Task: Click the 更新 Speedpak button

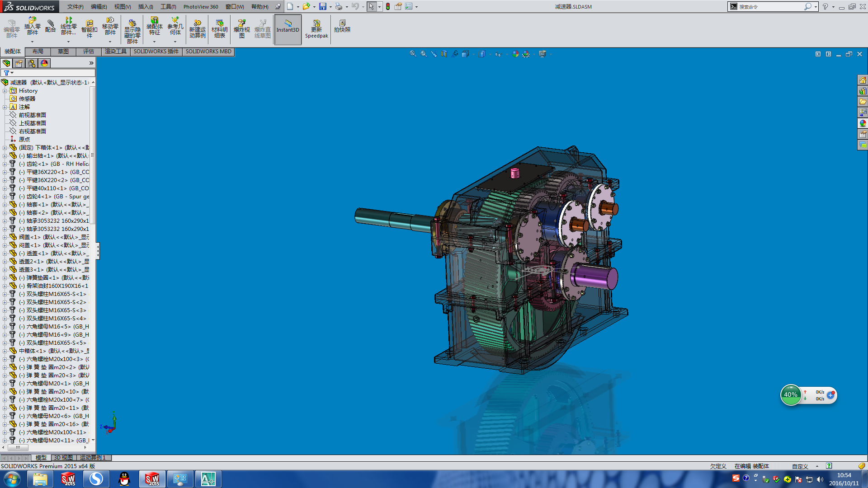Action: 316,28
